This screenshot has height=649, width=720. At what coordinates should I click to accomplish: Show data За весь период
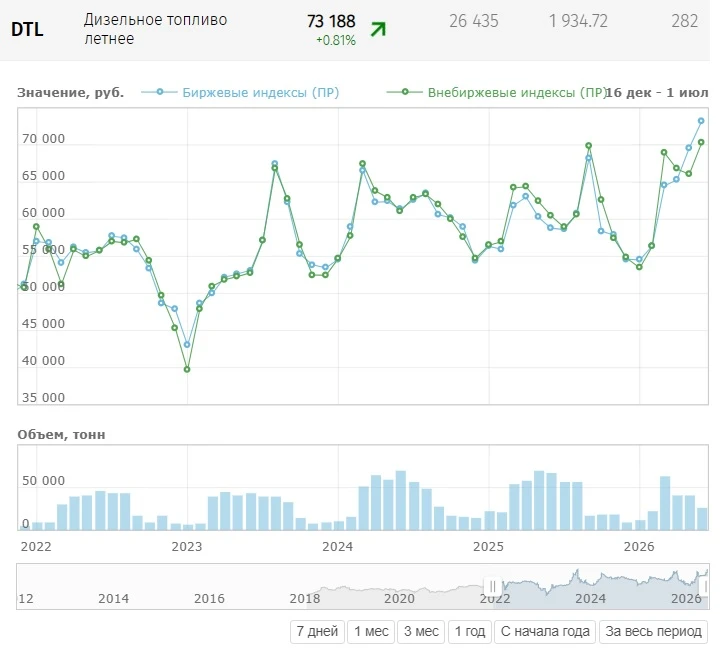pyautogui.click(x=653, y=631)
